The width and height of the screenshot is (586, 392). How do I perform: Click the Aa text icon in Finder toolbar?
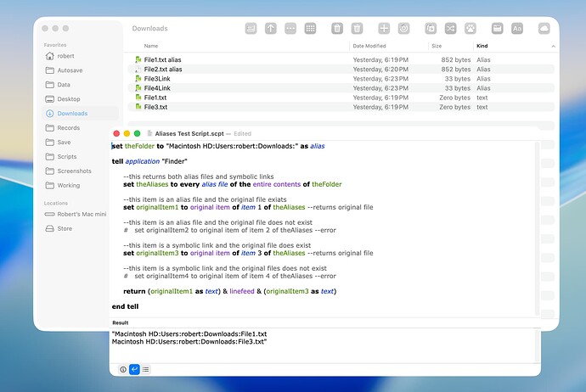[x=517, y=28]
